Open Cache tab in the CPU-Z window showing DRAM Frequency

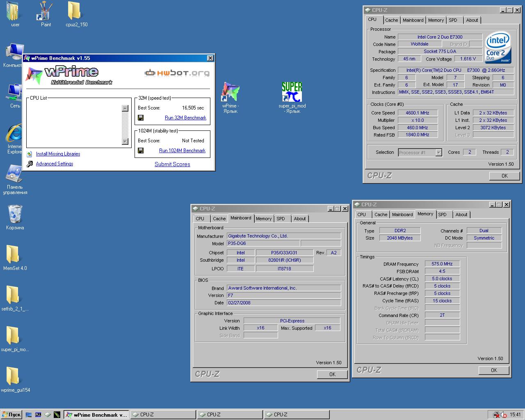[381, 215]
